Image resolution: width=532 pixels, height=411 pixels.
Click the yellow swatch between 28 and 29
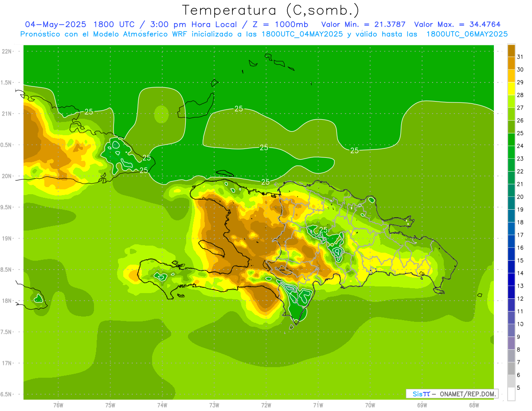tap(511, 89)
